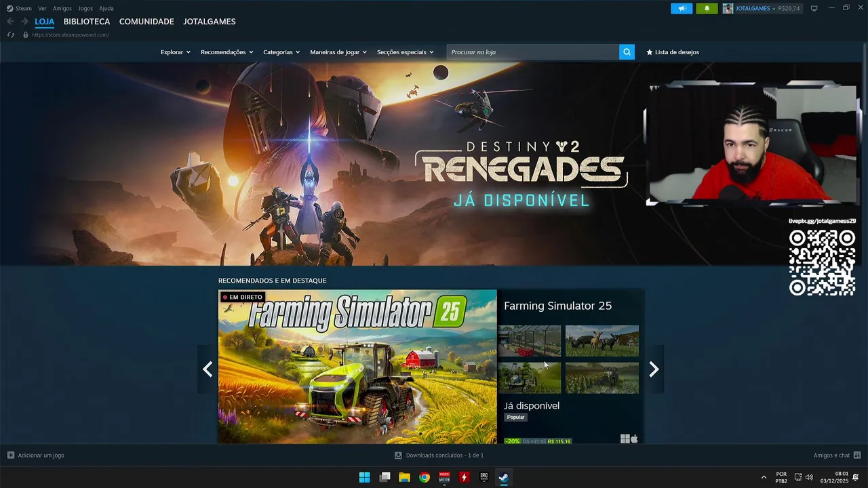868x488 pixels.
Task: Click the R$ 115,16 discounted price
Action: pyautogui.click(x=559, y=441)
